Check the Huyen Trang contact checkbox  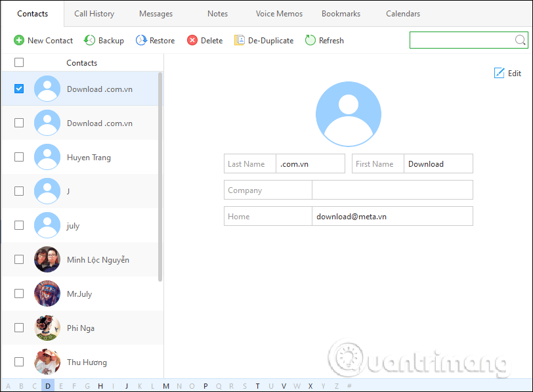coord(19,157)
